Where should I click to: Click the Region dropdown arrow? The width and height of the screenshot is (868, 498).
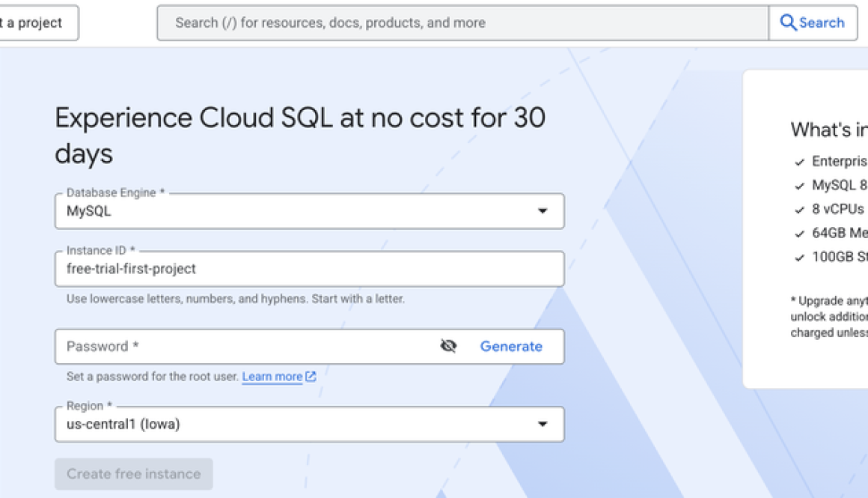(x=542, y=424)
